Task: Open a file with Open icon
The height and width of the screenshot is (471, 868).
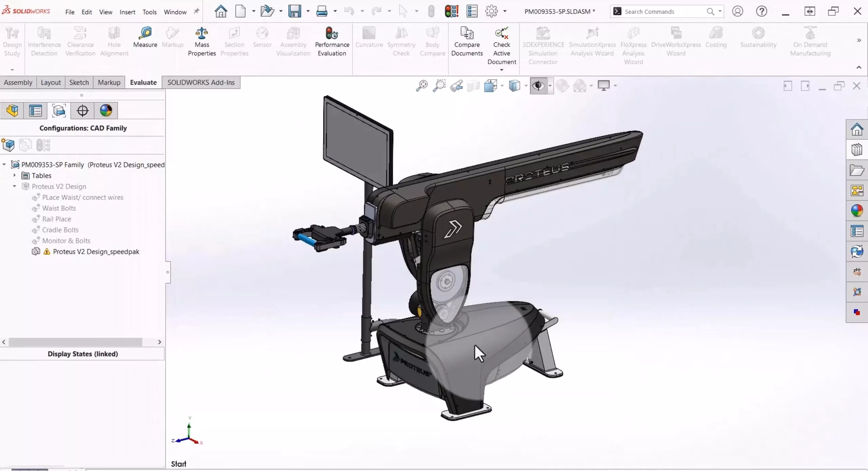Action: [267, 11]
